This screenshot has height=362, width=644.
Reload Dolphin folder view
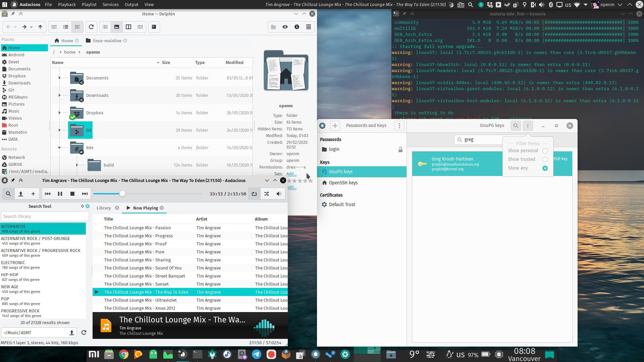[x=91, y=27]
